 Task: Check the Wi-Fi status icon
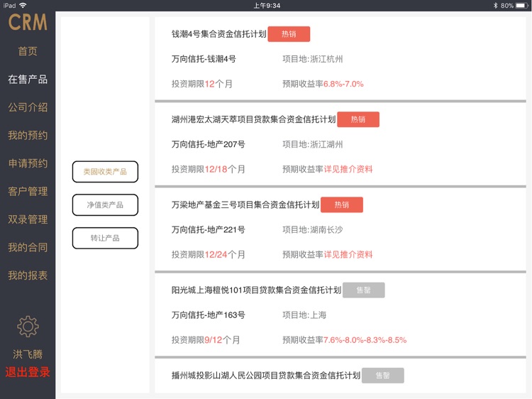click(23, 5)
